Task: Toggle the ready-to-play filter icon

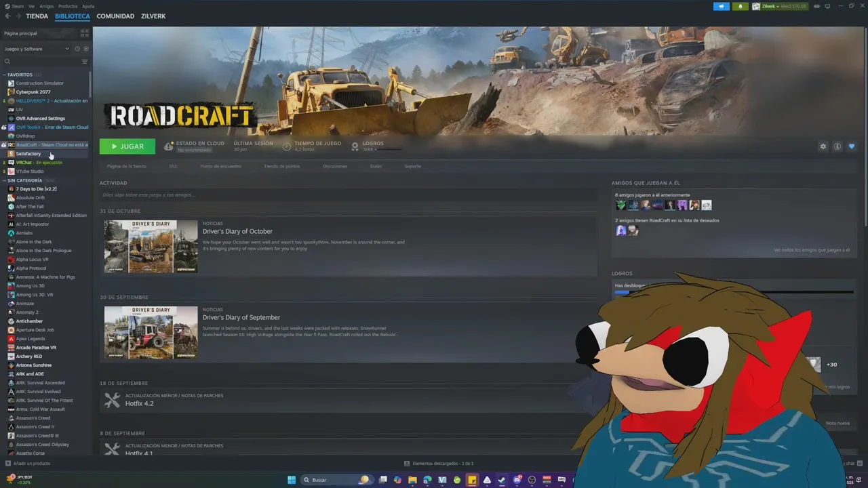Action: [86, 49]
